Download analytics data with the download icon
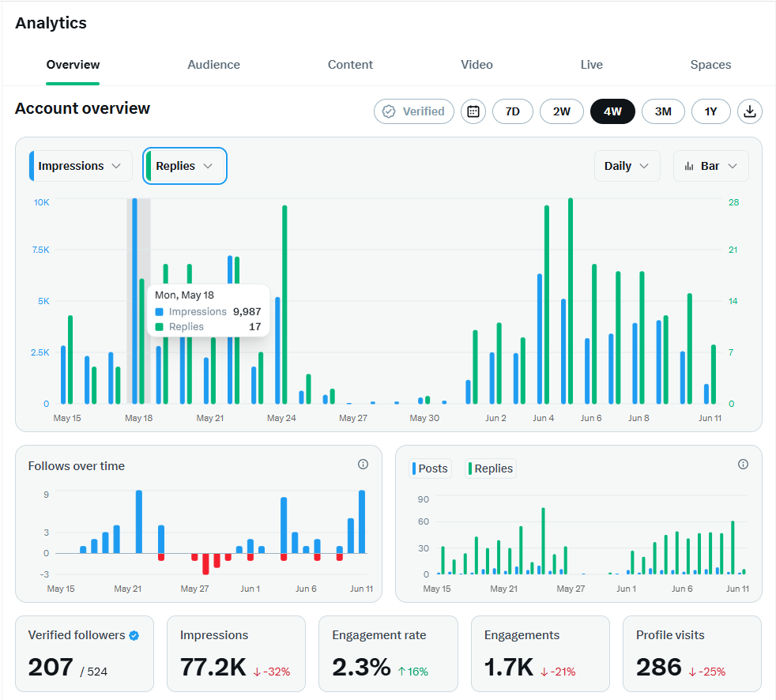Viewport: 776px width, 700px height. [x=750, y=111]
